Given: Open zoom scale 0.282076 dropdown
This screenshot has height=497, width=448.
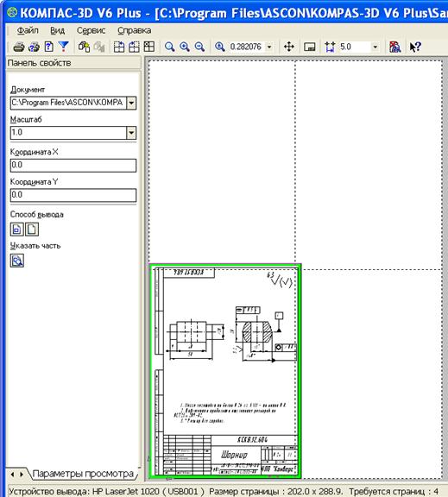Looking at the screenshot, I should [x=269, y=47].
